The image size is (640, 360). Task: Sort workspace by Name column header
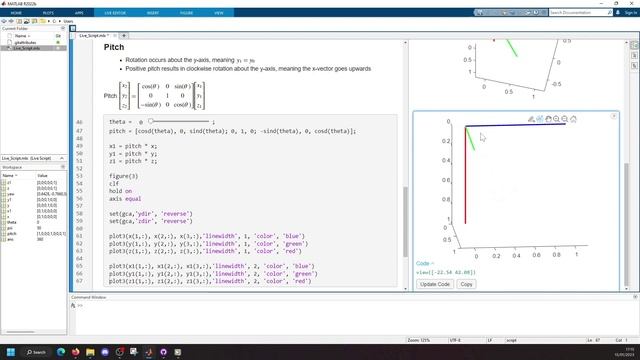point(10,176)
